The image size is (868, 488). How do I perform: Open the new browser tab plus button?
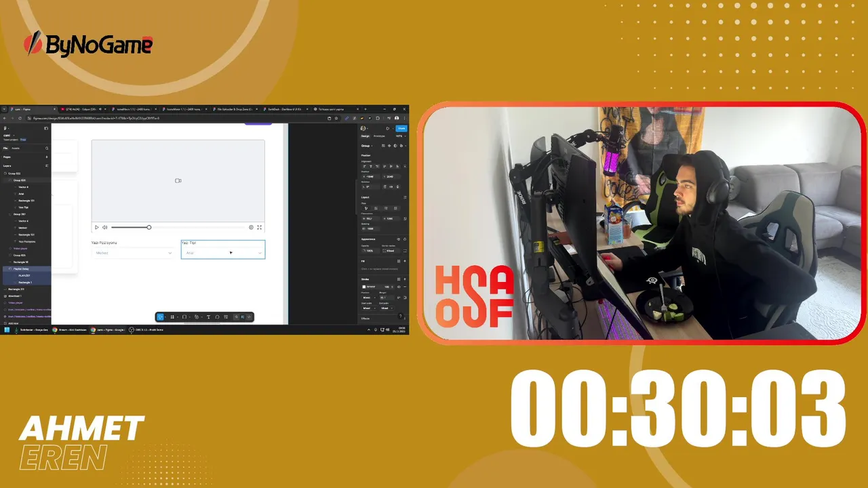tap(366, 109)
